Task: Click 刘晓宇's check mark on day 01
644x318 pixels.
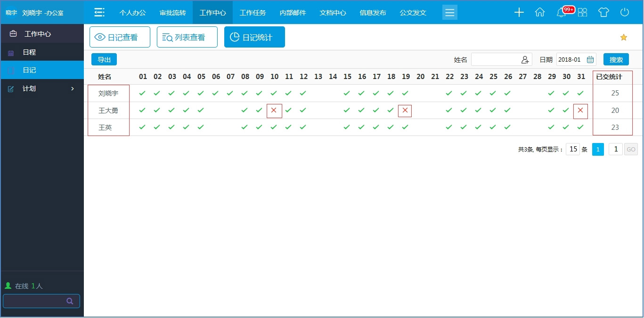Action: pyautogui.click(x=142, y=93)
